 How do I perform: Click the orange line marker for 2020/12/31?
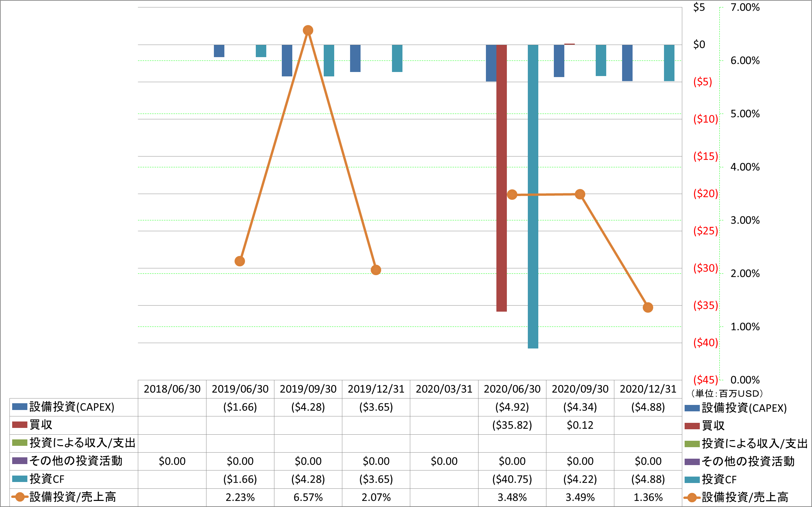648,308
